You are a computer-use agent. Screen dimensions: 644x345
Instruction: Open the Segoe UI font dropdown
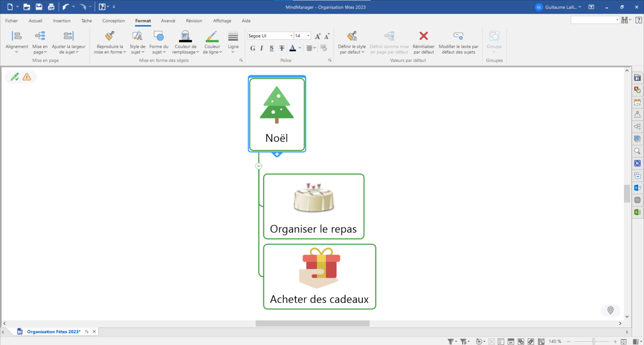pyautogui.click(x=291, y=36)
